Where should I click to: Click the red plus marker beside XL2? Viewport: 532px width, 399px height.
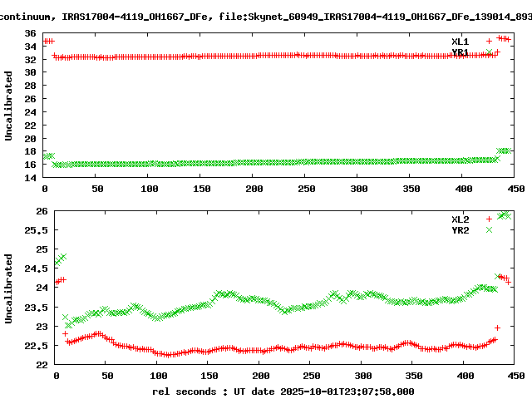coord(489,219)
